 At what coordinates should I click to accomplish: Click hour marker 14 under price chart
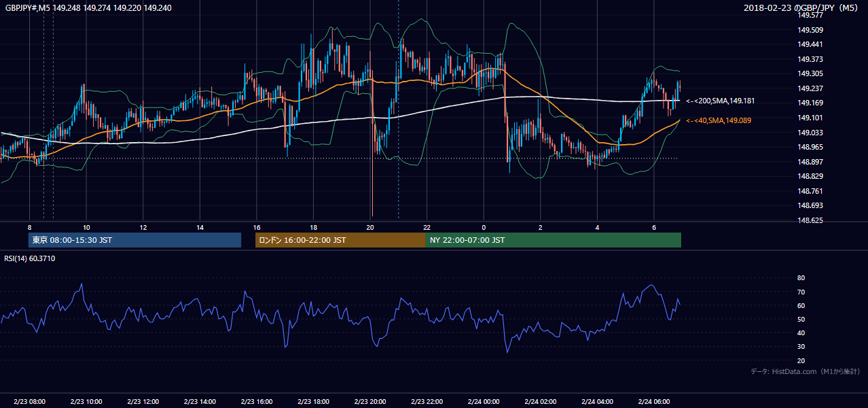point(200,227)
